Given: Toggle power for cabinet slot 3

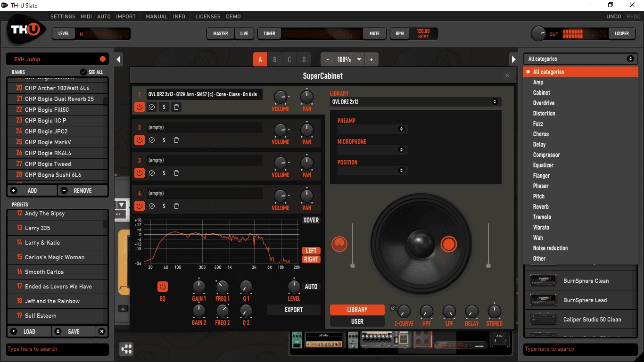Looking at the screenshot, I should point(139,173).
